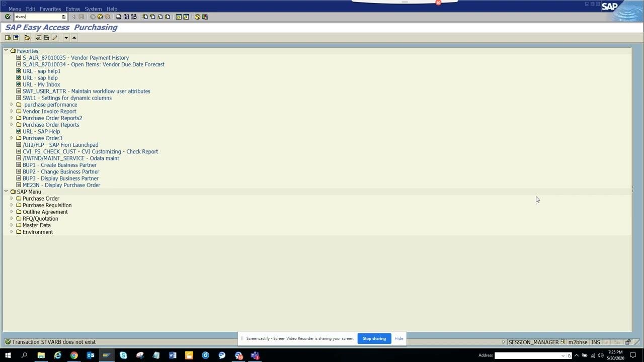The width and height of the screenshot is (644, 362).
Task: Click the SAP menu icon
Action: point(16,38)
